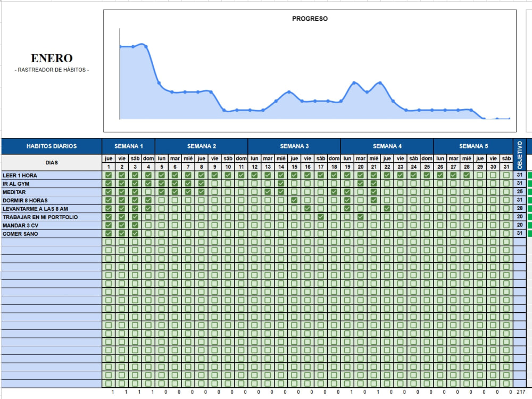Click the 'dom' cell above day 11
This screenshot has width=532, height=399.
(x=241, y=159)
